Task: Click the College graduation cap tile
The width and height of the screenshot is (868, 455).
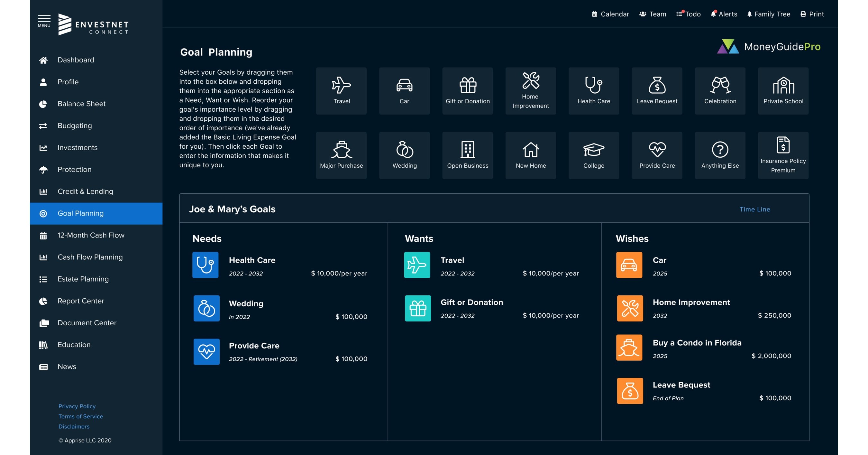Action: (x=593, y=155)
